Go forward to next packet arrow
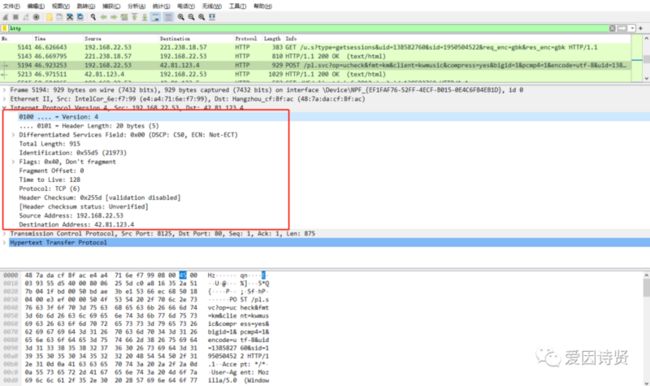The height and width of the screenshot is (386, 650). click(x=114, y=17)
